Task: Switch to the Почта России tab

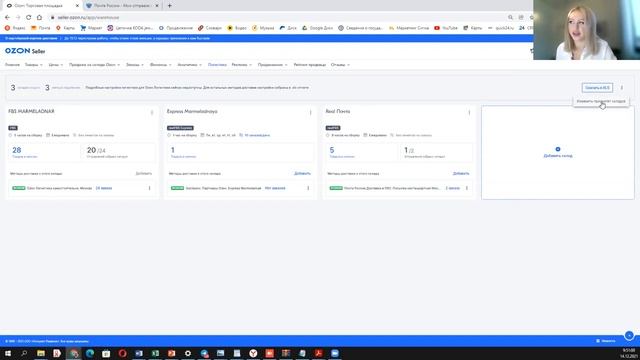Action: [122, 6]
